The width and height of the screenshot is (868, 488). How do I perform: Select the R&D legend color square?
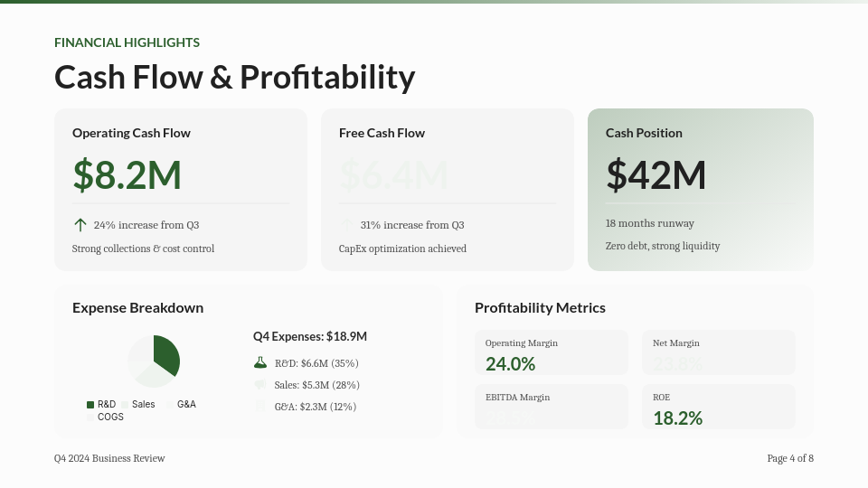click(x=90, y=405)
